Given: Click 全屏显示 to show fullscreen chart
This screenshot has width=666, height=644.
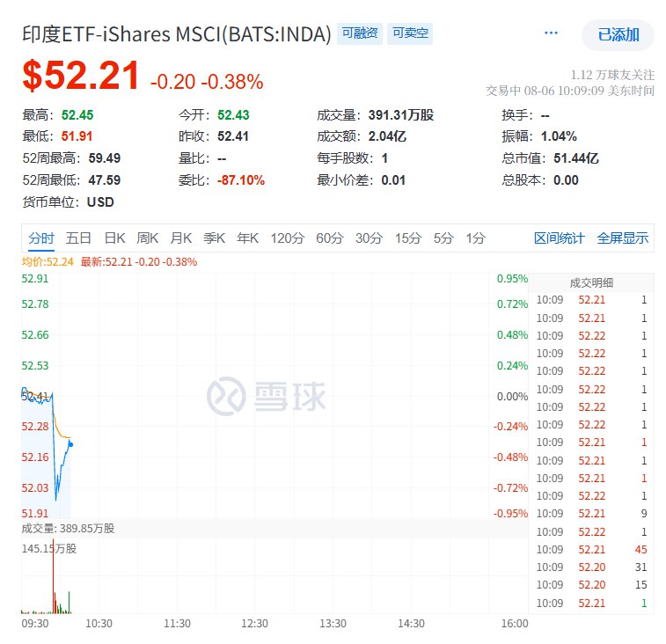Looking at the screenshot, I should [x=623, y=238].
